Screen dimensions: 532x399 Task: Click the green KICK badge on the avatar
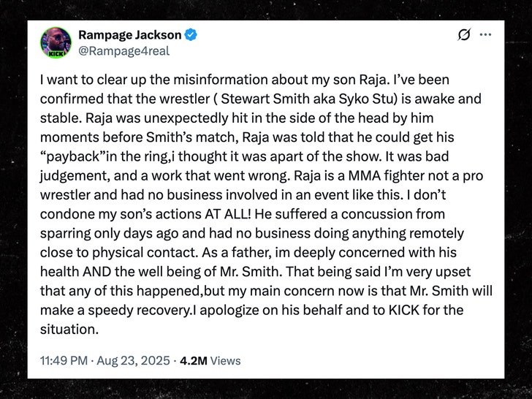coord(56,53)
